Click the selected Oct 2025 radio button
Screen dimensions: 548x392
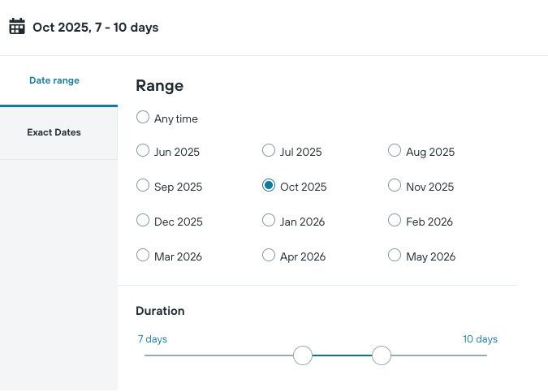269,186
